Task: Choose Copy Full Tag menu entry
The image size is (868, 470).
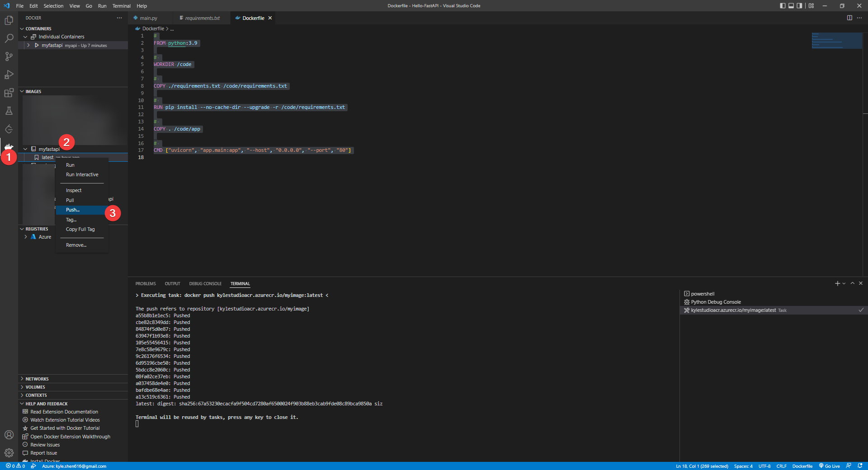Action: click(81, 229)
